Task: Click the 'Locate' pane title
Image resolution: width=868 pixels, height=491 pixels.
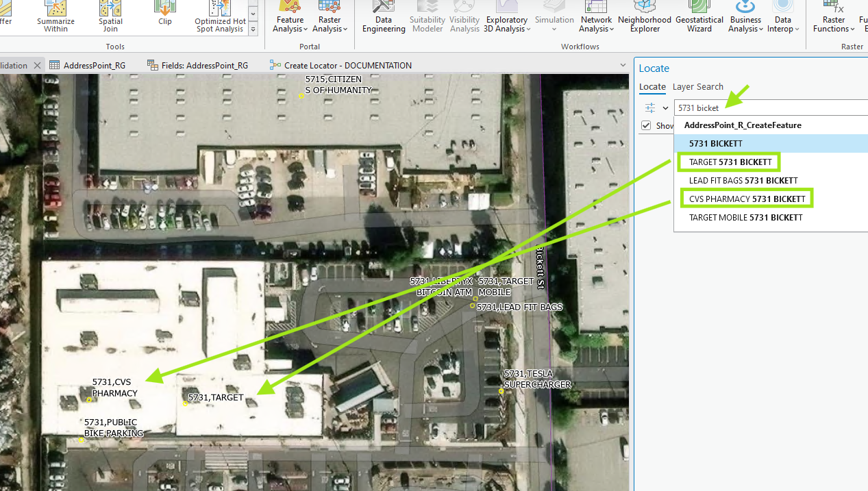Action: [654, 68]
